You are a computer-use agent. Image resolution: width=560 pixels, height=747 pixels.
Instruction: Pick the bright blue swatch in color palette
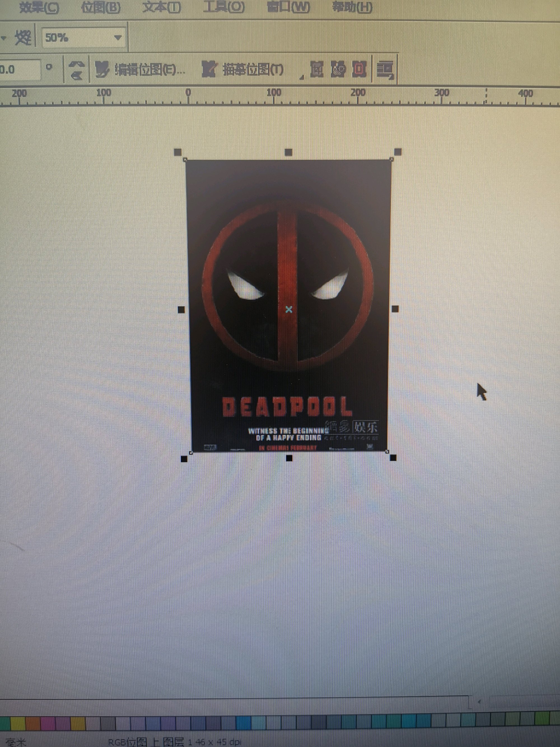[243, 723]
